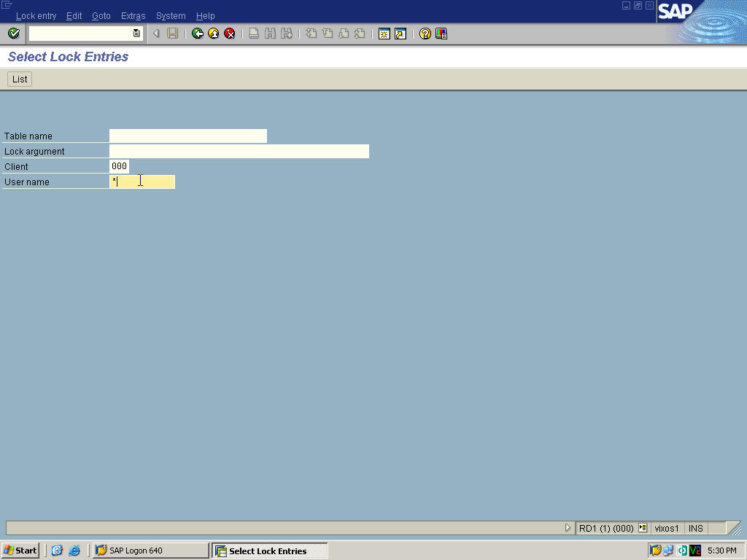
Task: Open Help with the question mark icon
Action: 425,33
